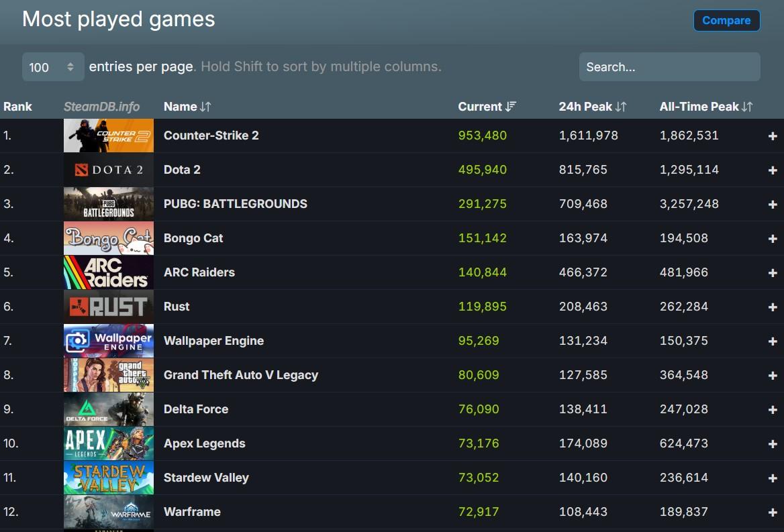
Task: Open the PUBG: BATTLEGROUNDS game link
Action: pos(235,204)
